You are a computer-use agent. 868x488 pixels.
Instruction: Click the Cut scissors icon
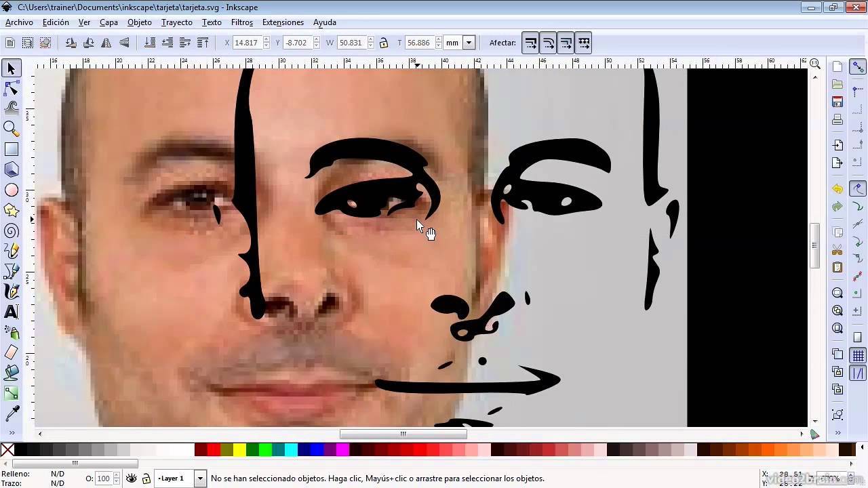[x=837, y=250]
